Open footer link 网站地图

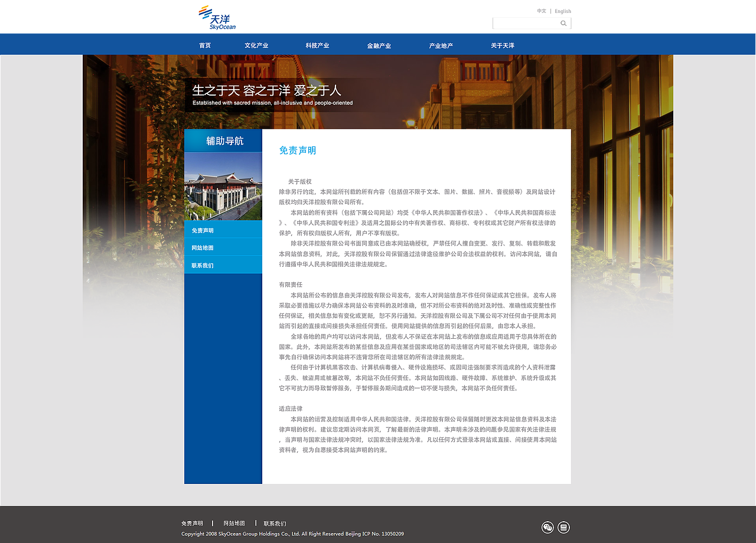tap(234, 524)
